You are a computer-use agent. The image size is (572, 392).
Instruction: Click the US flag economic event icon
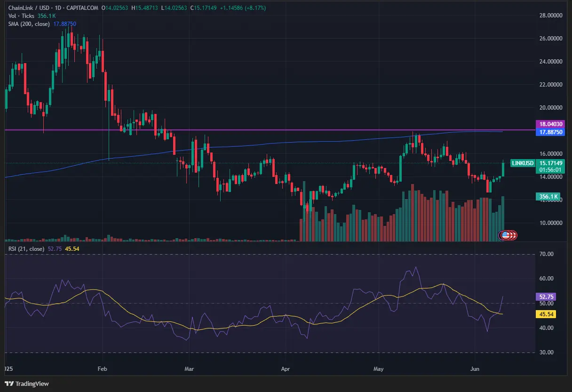tap(506, 235)
